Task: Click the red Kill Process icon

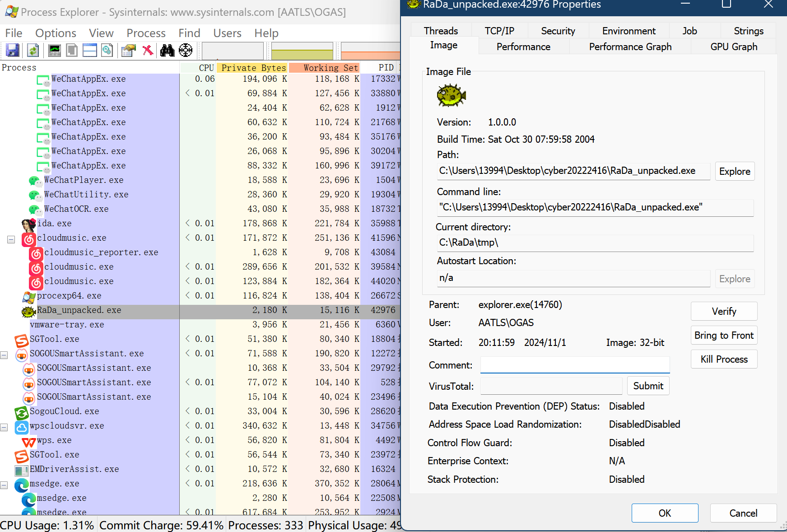Action: click(x=148, y=50)
